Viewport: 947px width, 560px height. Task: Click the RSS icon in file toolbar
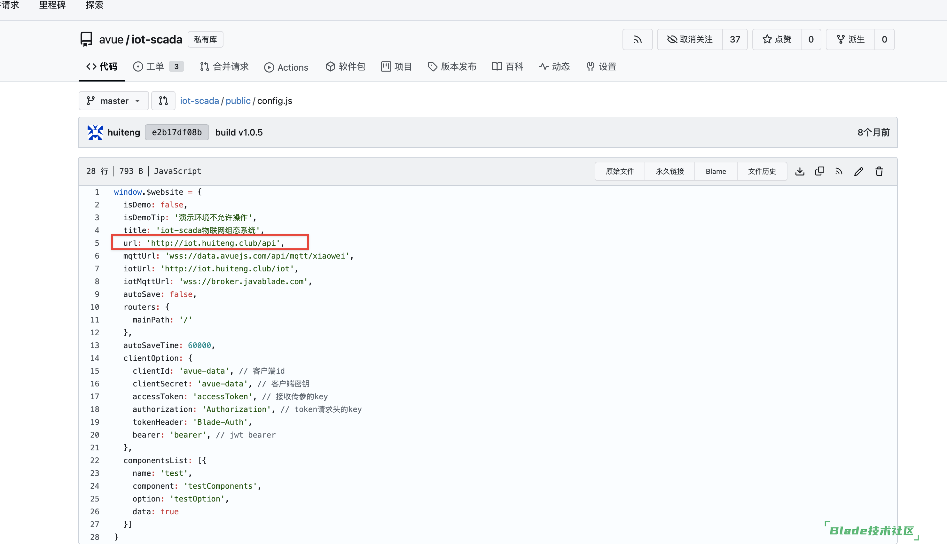pyautogui.click(x=839, y=171)
